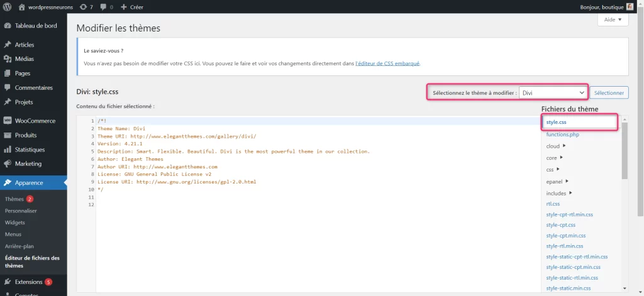Screen dimensions: 644x296
Task: Open the updates icon showing 7
Action: pyautogui.click(x=84, y=7)
